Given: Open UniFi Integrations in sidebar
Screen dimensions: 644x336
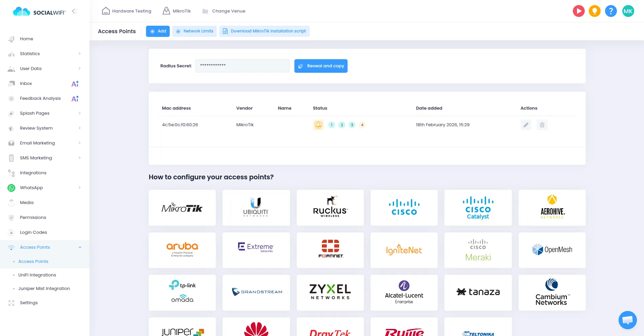Looking at the screenshot, I should [37, 275].
